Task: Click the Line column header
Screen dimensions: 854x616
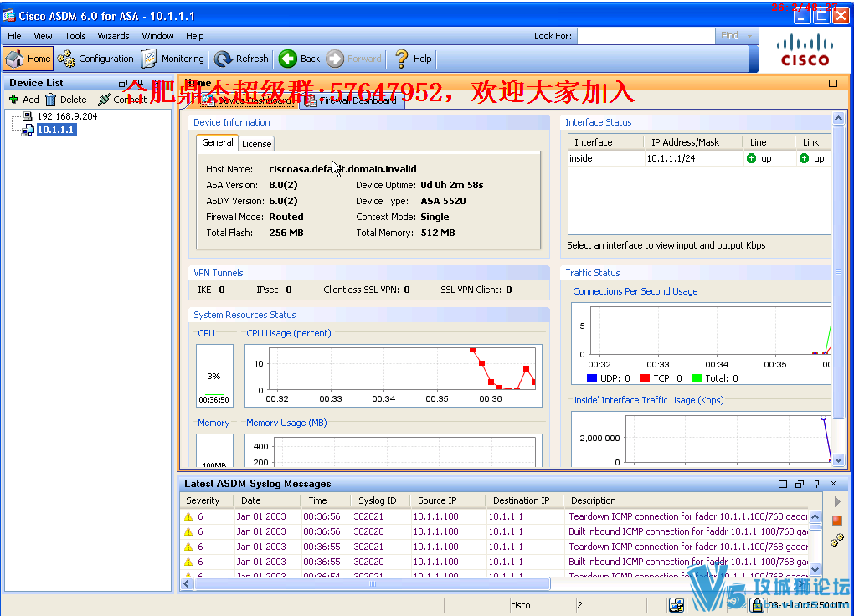Action: click(x=768, y=142)
